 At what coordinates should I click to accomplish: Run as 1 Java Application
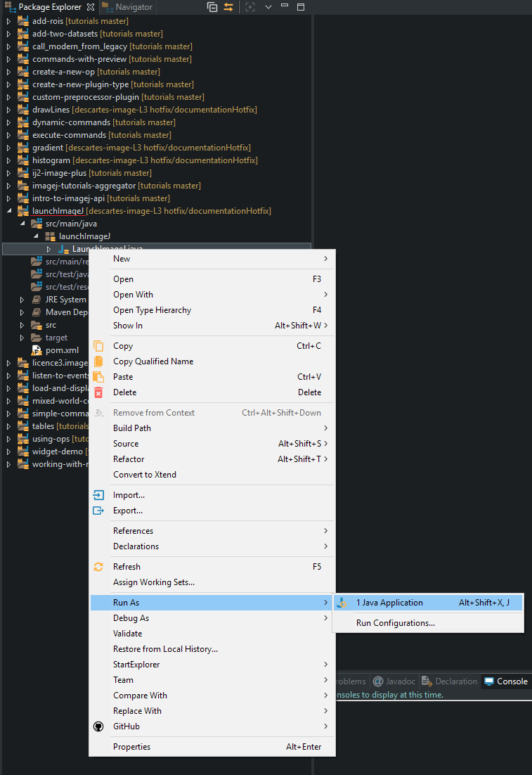428,603
